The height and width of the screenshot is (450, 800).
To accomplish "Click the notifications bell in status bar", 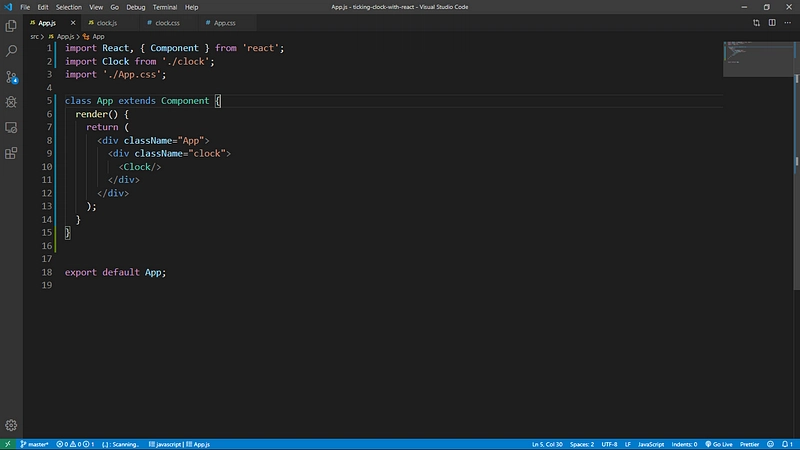I will click(787, 444).
